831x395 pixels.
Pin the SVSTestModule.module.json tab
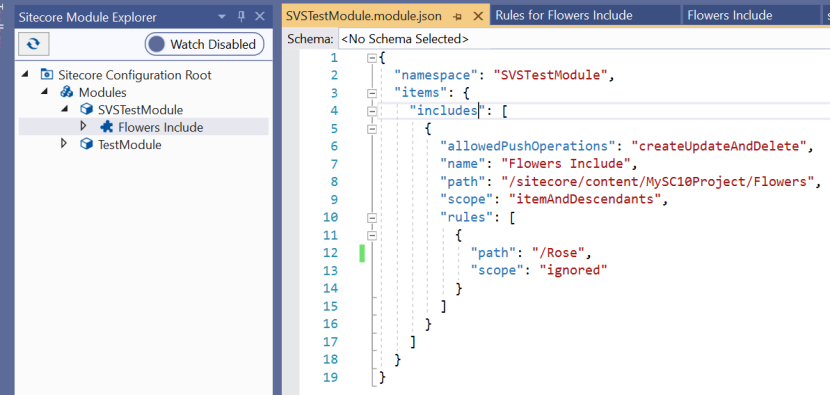coord(458,16)
